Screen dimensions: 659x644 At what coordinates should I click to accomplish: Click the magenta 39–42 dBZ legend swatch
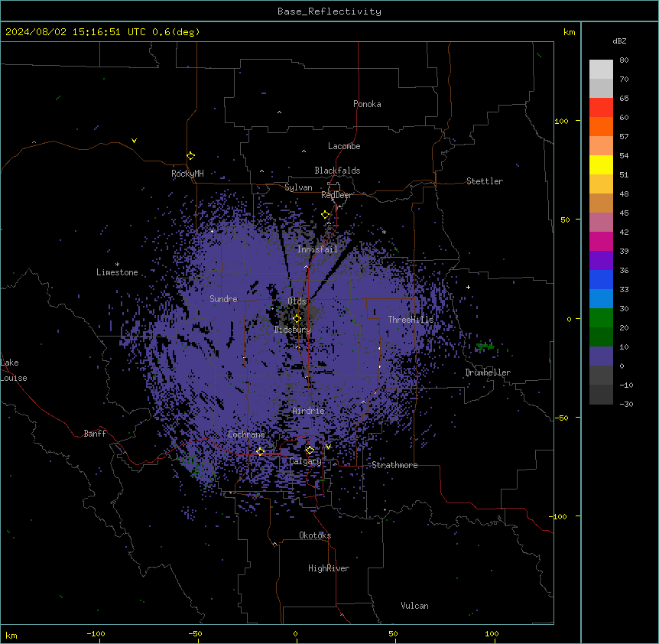click(x=601, y=241)
